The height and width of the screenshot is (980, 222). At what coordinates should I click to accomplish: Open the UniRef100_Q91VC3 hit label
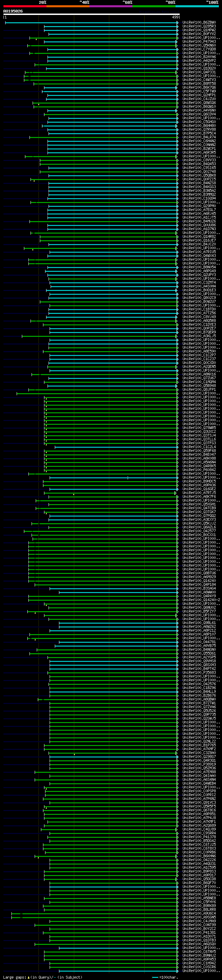[199, 803]
